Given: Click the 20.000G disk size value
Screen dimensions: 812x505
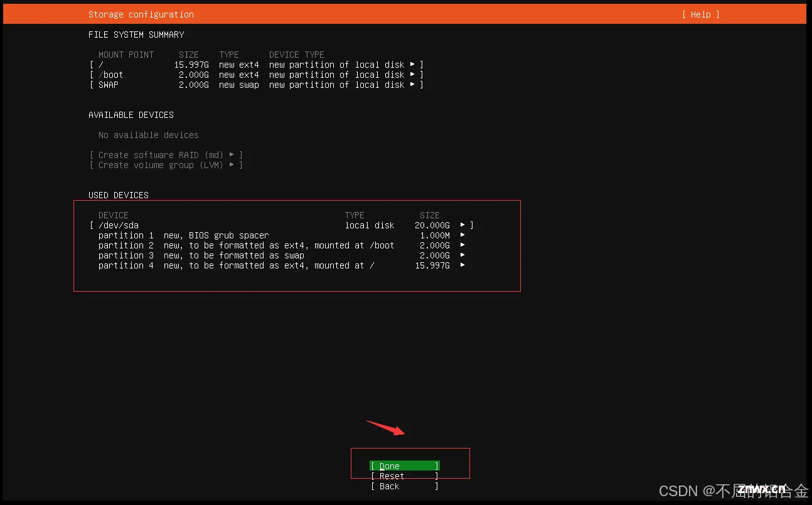Looking at the screenshot, I should click(432, 225).
